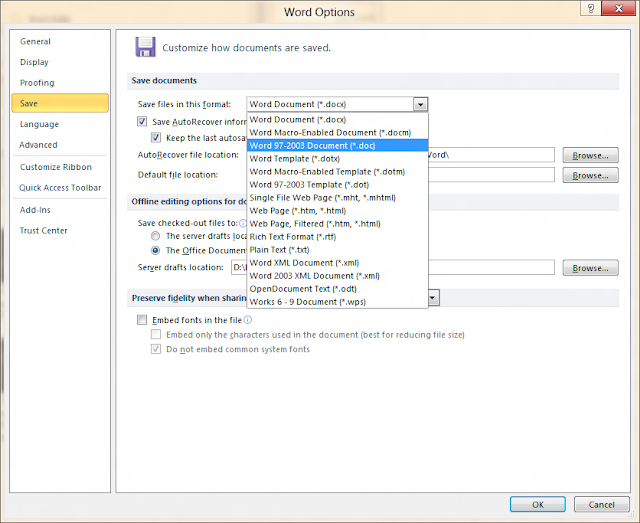Confirm settings with OK button
The image size is (640, 523).
point(538,505)
